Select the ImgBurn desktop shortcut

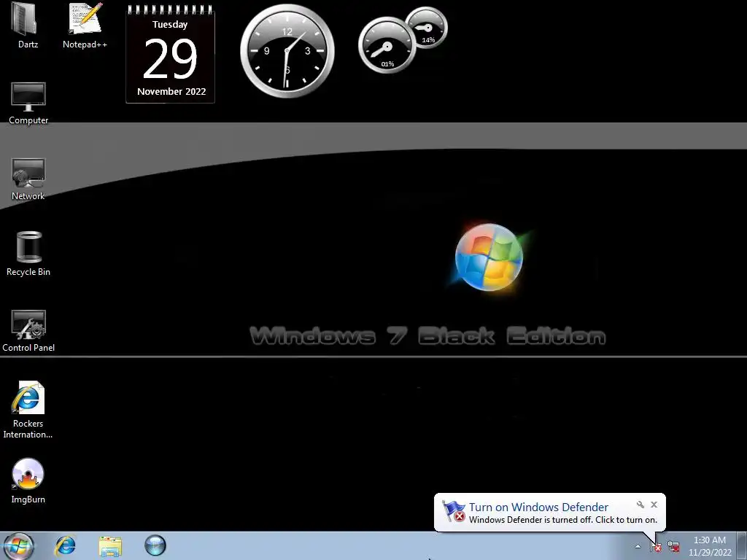(28, 481)
